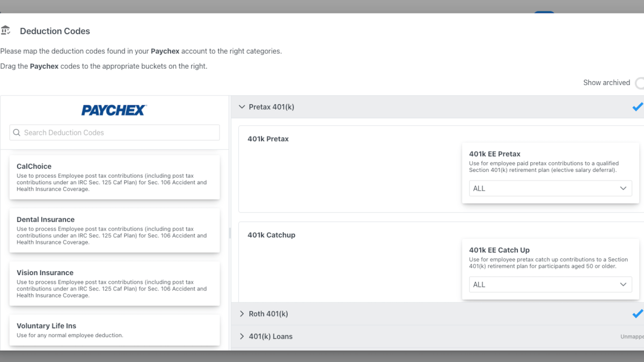The image size is (644, 362).
Task: Type in Search Deduction Codes field
Action: (x=118, y=133)
